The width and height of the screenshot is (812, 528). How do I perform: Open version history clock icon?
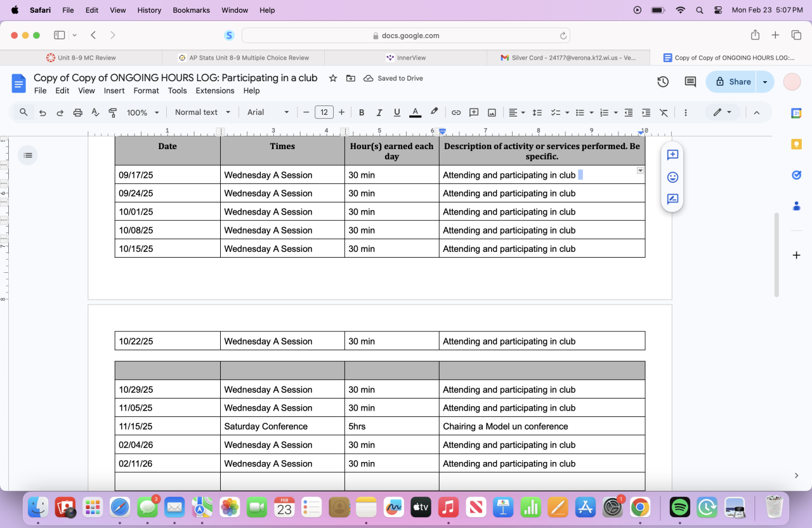(x=663, y=82)
